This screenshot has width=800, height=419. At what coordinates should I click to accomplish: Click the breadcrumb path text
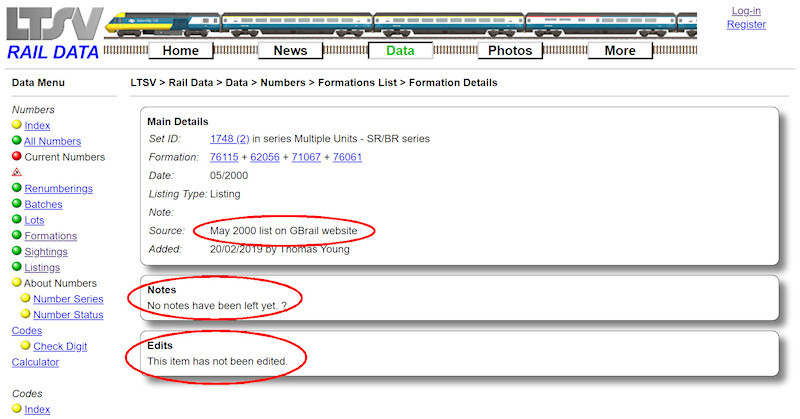[x=314, y=83]
